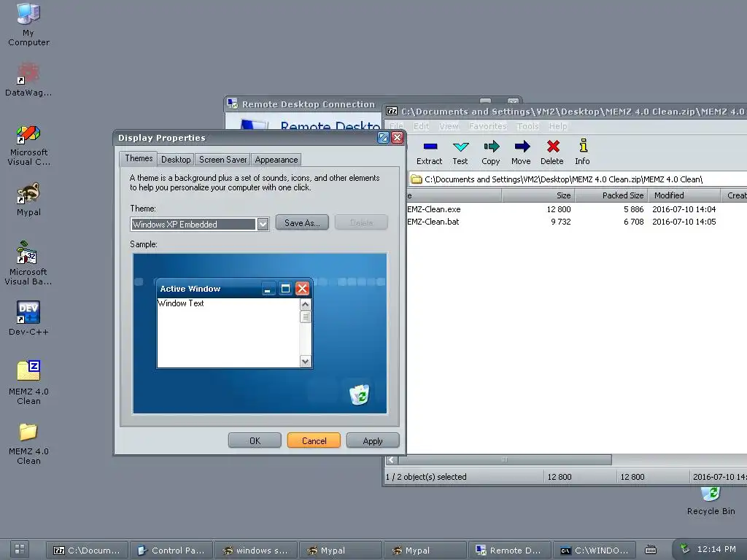This screenshot has height=560, width=747.
Task: Switch to 7-Zip C:\Docum... taskbar button
Action: (x=87, y=550)
